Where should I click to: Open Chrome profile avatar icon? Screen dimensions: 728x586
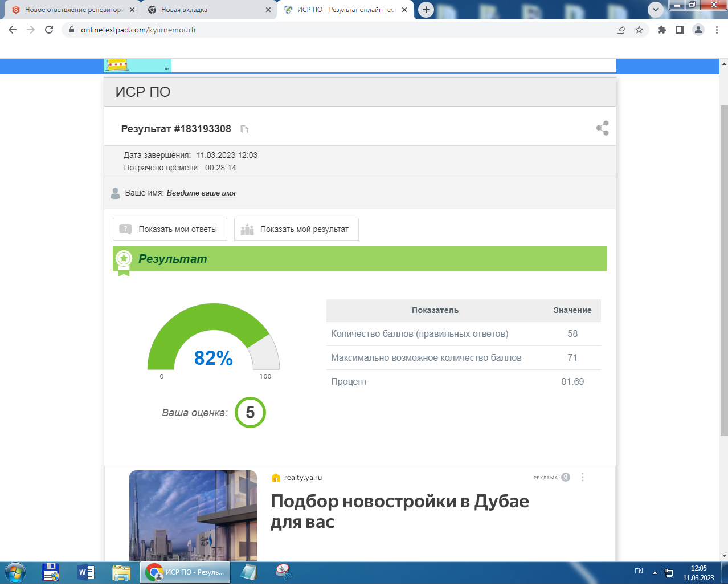[x=698, y=30]
